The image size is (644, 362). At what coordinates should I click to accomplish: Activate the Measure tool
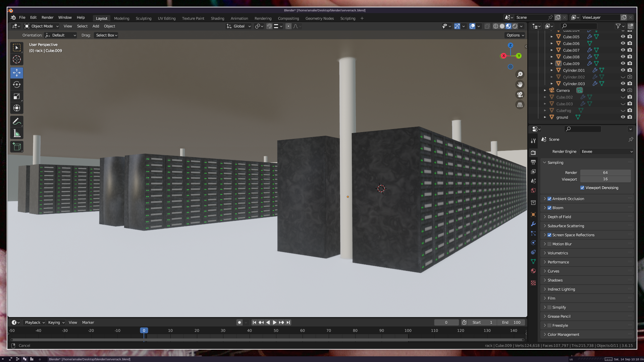[17, 134]
